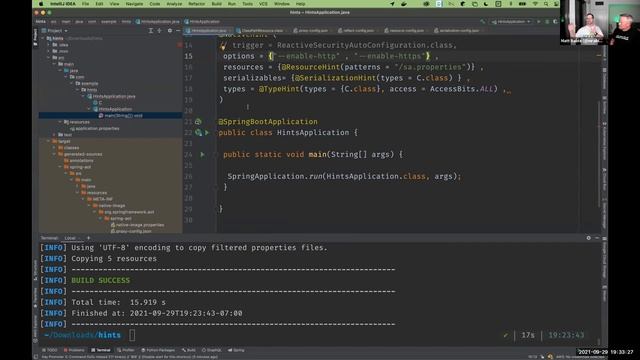Collapse the hints root project node

point(43,38)
